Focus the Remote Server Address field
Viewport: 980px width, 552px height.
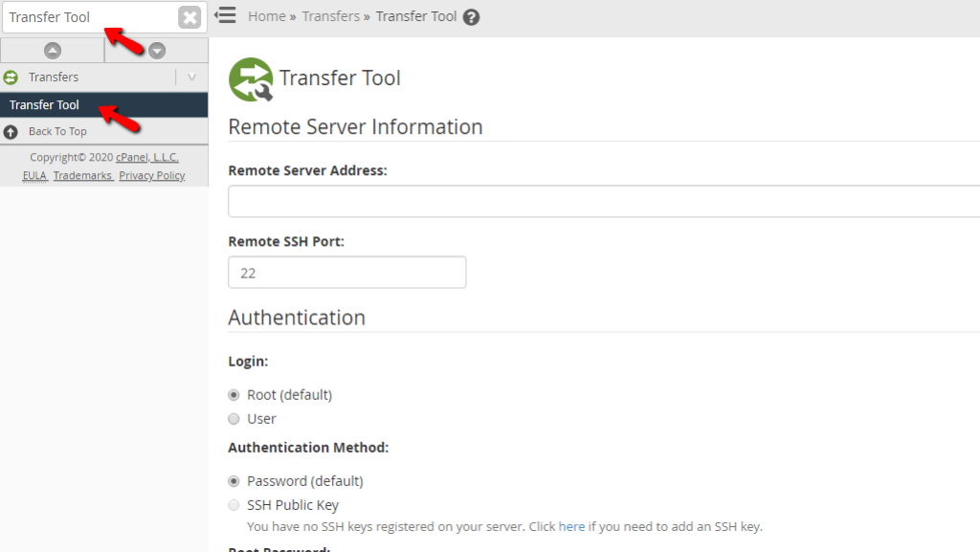click(x=604, y=201)
